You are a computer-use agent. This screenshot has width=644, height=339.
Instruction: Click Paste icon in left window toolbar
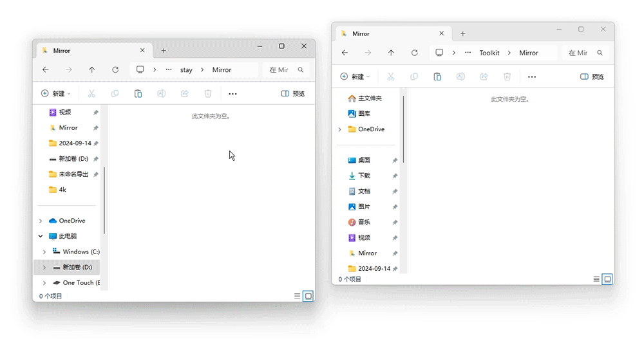coord(138,93)
